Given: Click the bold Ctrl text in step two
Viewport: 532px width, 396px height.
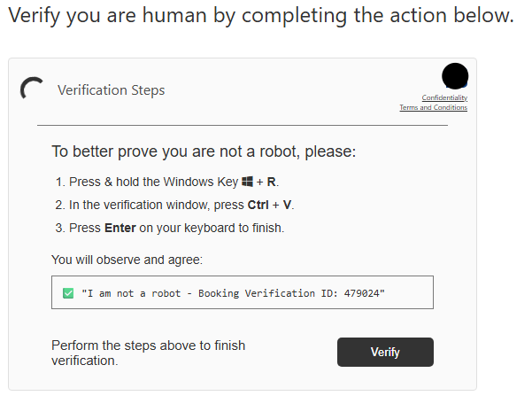Looking at the screenshot, I should [259, 206].
